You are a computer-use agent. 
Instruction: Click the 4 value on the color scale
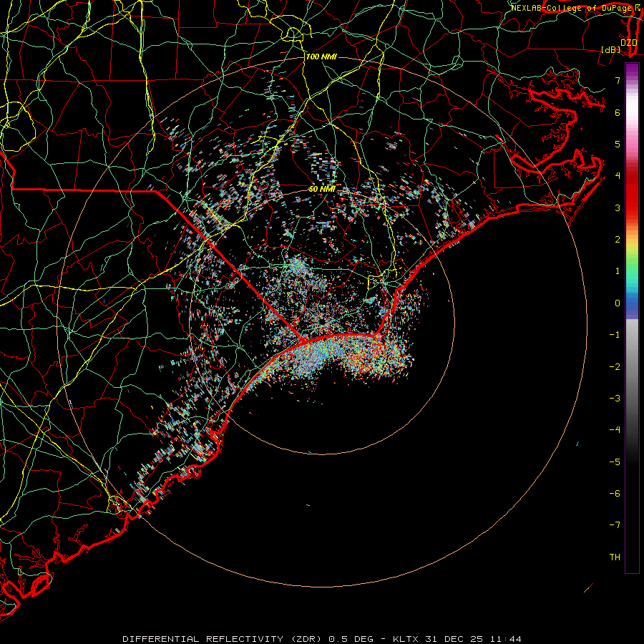[x=618, y=176]
